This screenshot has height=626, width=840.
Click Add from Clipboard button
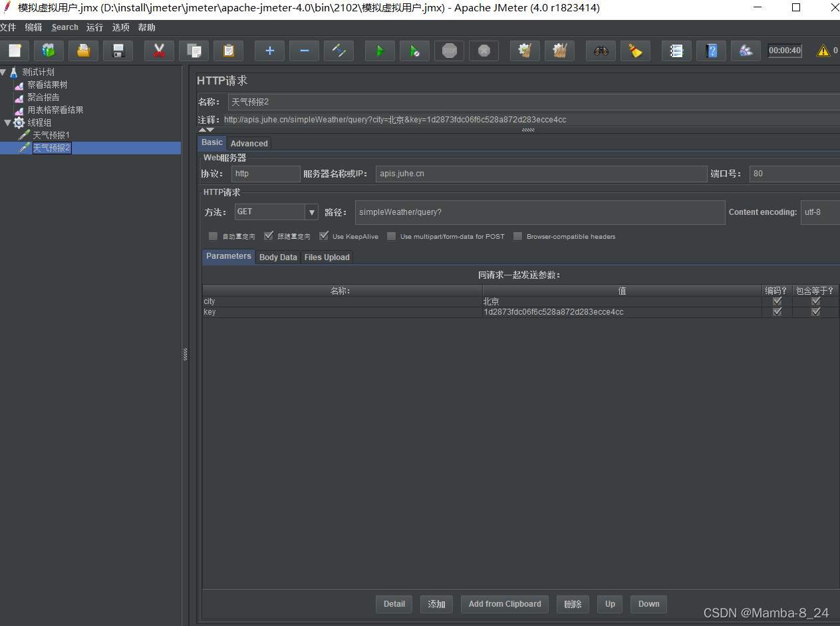(505, 604)
